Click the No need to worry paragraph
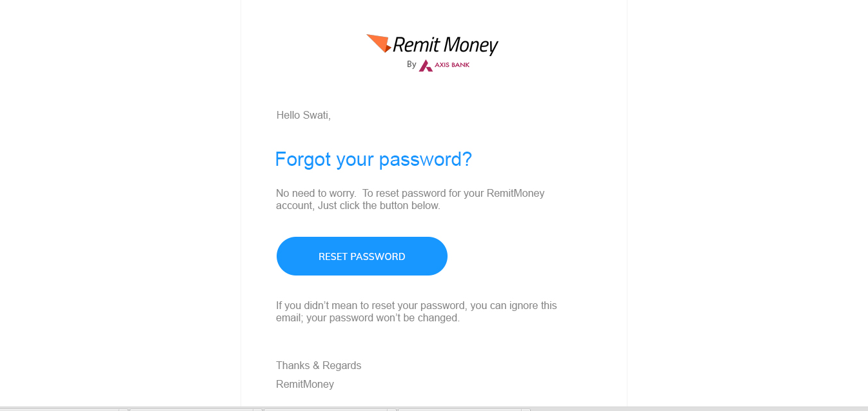868x411 pixels. point(410,199)
